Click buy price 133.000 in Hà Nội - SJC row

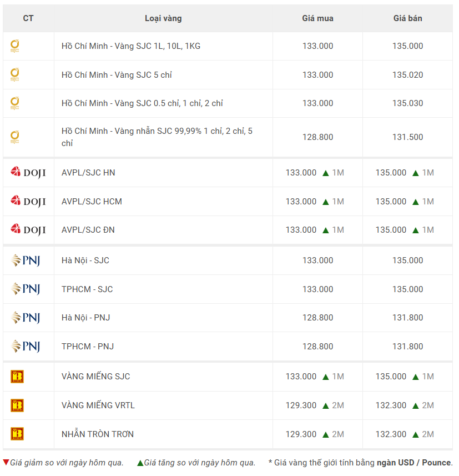(x=317, y=260)
